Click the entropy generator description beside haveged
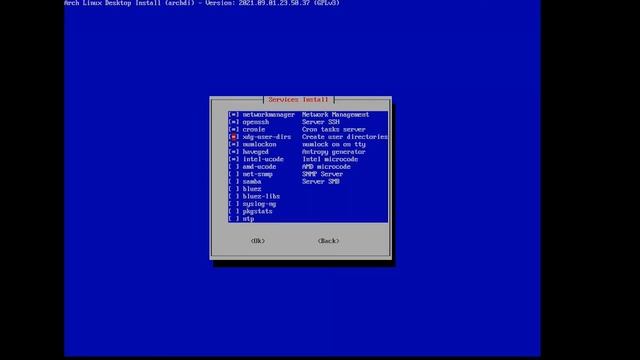This screenshot has width=640, height=360. tap(333, 152)
